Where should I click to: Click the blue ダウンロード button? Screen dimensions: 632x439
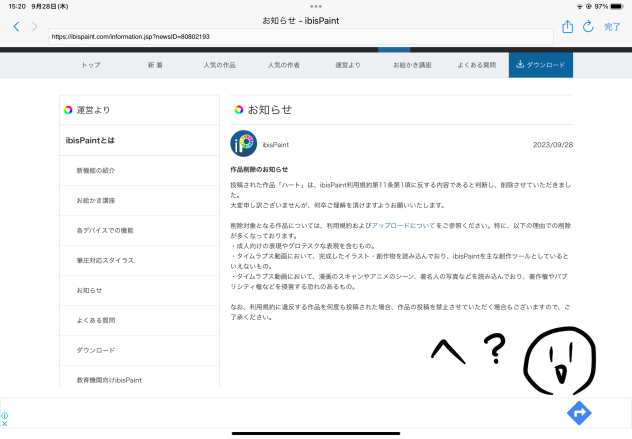(x=541, y=65)
